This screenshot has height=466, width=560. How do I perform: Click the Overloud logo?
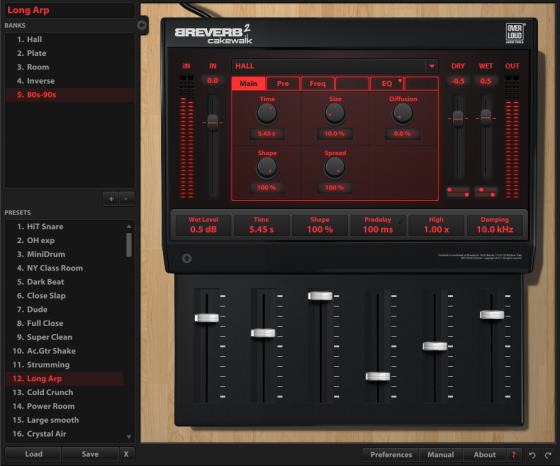pyautogui.click(x=515, y=33)
